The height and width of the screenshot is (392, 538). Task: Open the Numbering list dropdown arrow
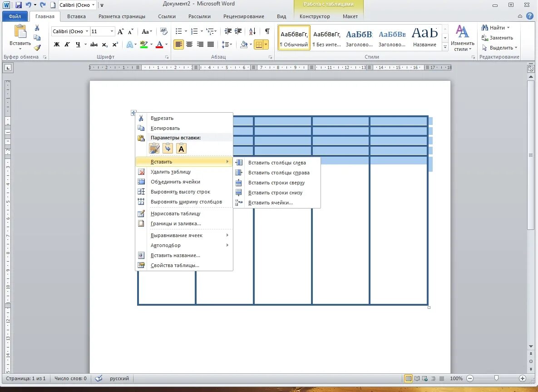pyautogui.click(x=202, y=31)
